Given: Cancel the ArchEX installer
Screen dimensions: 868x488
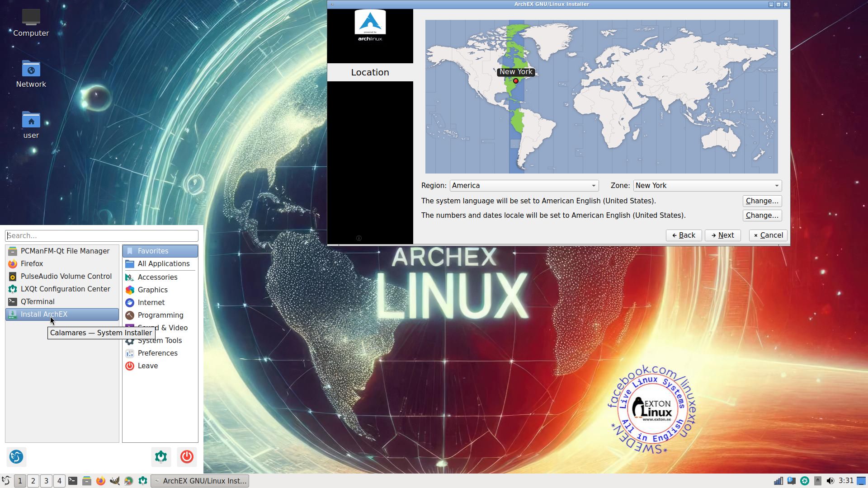Looking at the screenshot, I should point(768,235).
